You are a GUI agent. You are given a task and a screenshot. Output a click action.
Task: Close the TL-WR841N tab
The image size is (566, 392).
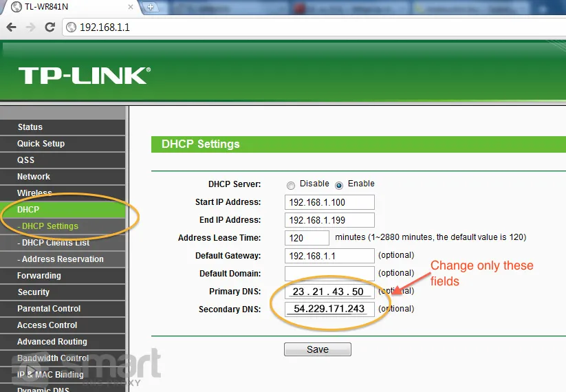pyautogui.click(x=131, y=8)
